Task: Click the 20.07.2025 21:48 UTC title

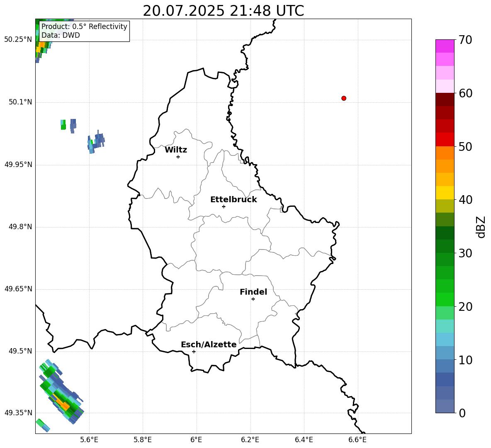Action: (223, 11)
